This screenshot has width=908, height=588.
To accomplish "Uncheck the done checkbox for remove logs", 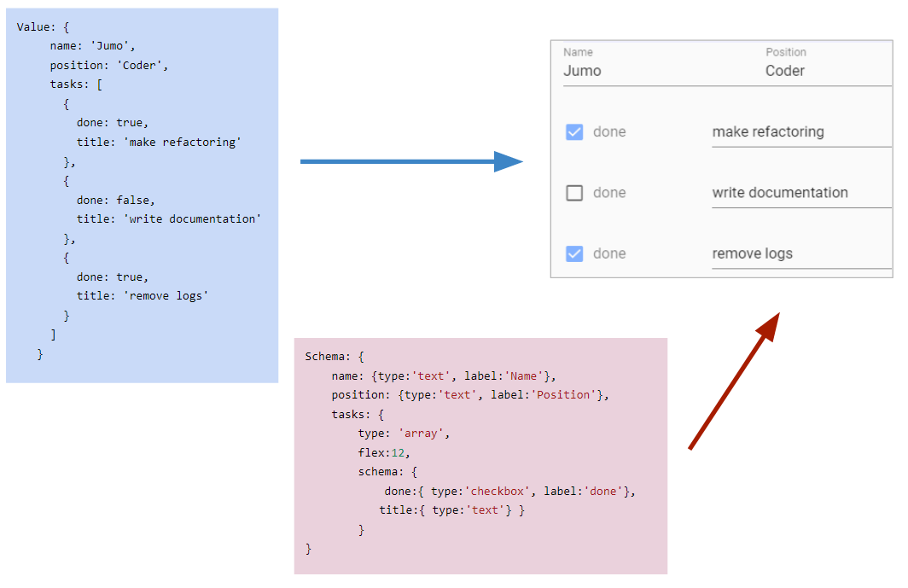I will click(573, 253).
